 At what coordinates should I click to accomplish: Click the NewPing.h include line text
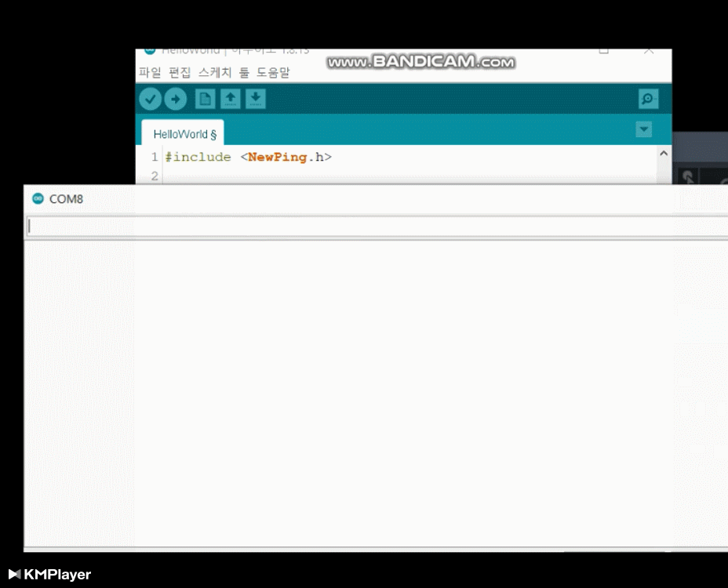click(249, 157)
